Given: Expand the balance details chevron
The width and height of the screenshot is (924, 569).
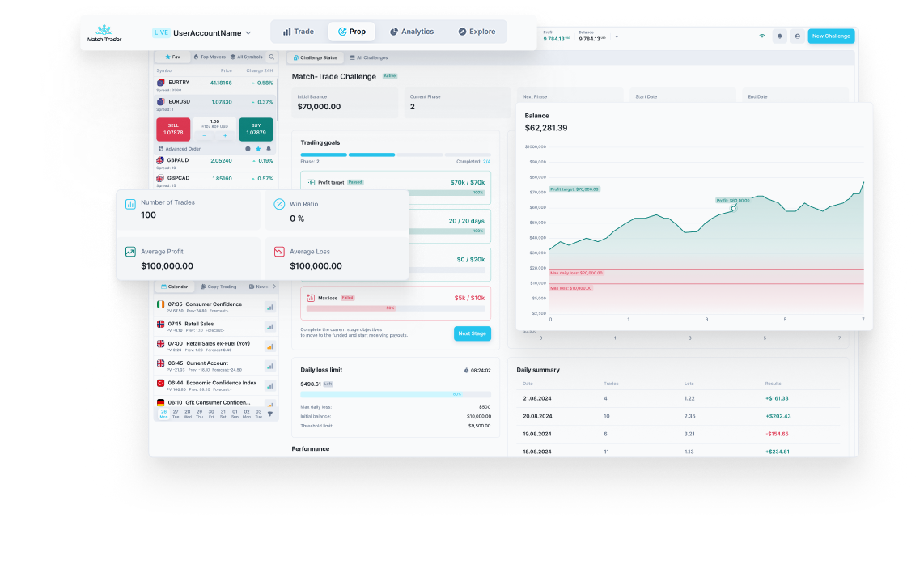Looking at the screenshot, I should 617,36.
